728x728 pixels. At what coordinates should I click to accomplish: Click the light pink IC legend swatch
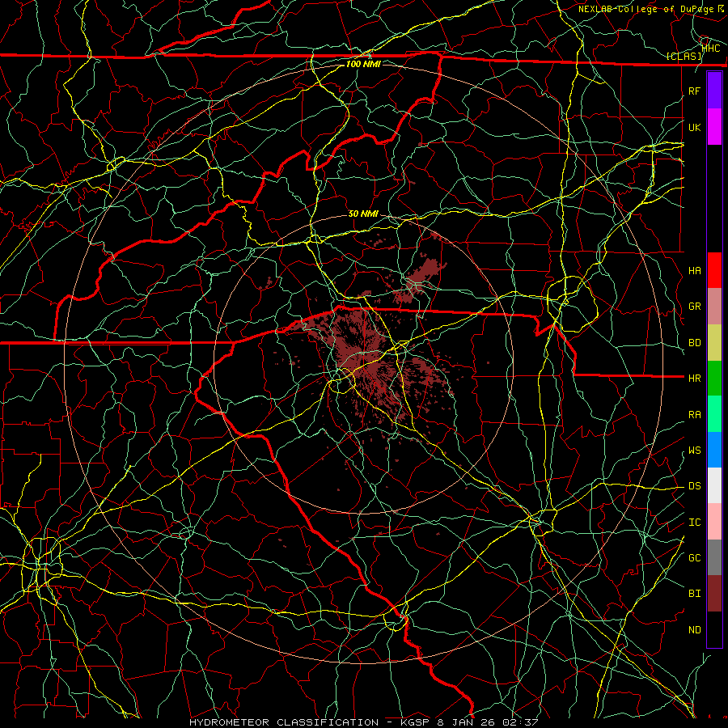(714, 522)
